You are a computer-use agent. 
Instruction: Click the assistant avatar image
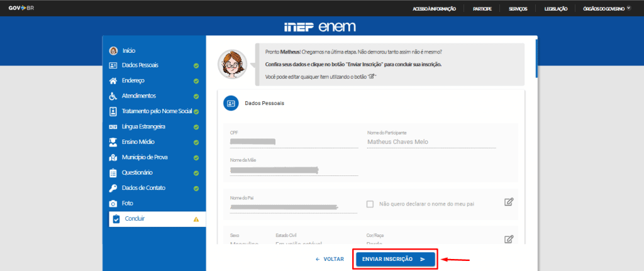tap(232, 65)
